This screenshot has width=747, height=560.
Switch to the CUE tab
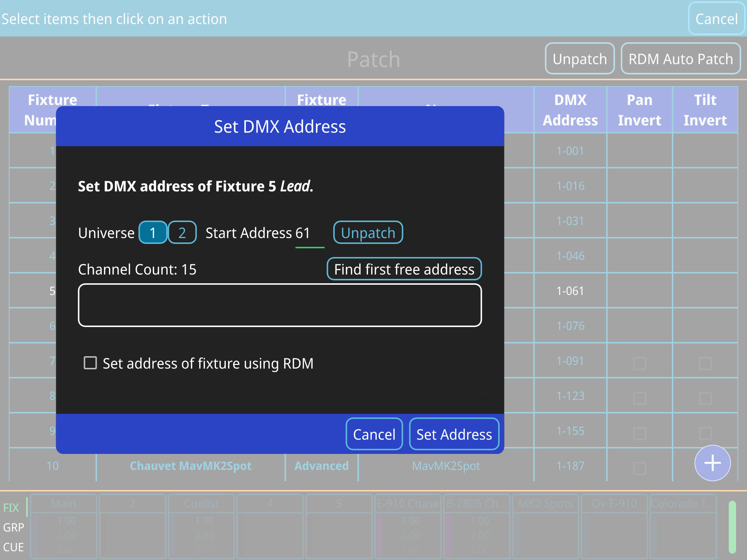(x=13, y=547)
